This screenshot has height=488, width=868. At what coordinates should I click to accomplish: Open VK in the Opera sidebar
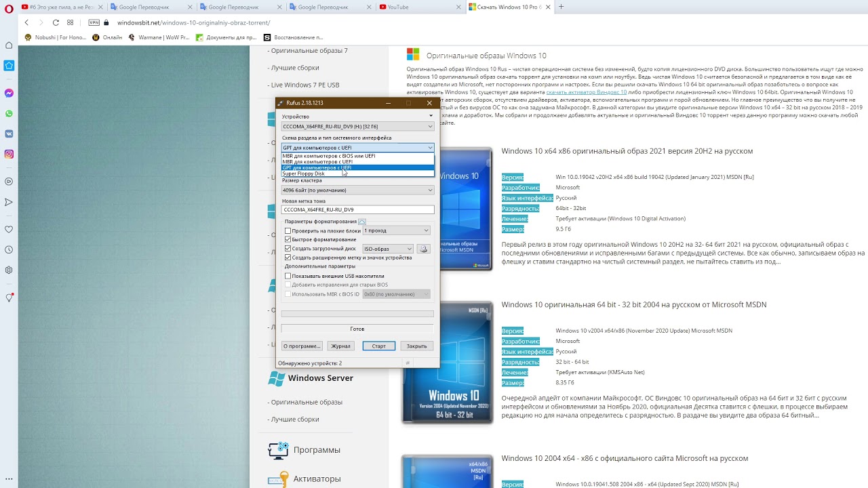click(9, 134)
